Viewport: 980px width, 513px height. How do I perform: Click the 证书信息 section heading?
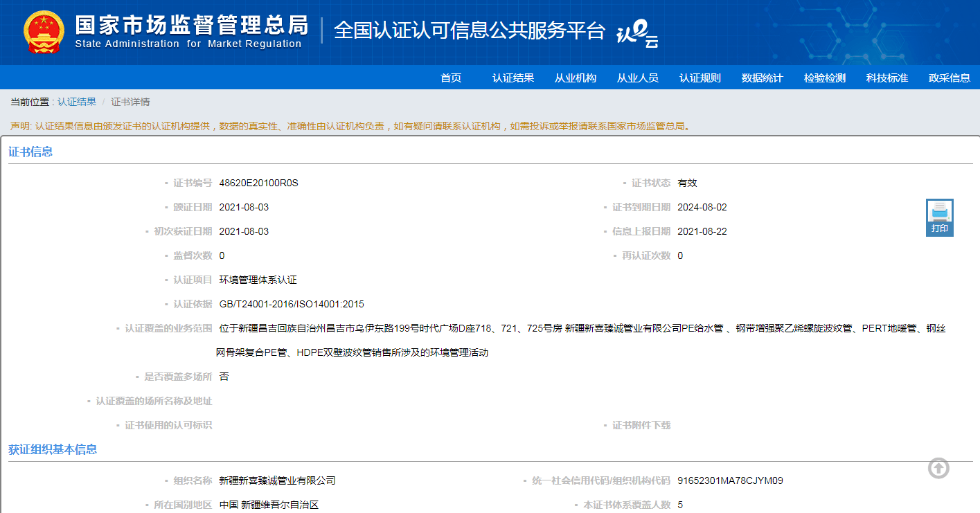(x=30, y=152)
